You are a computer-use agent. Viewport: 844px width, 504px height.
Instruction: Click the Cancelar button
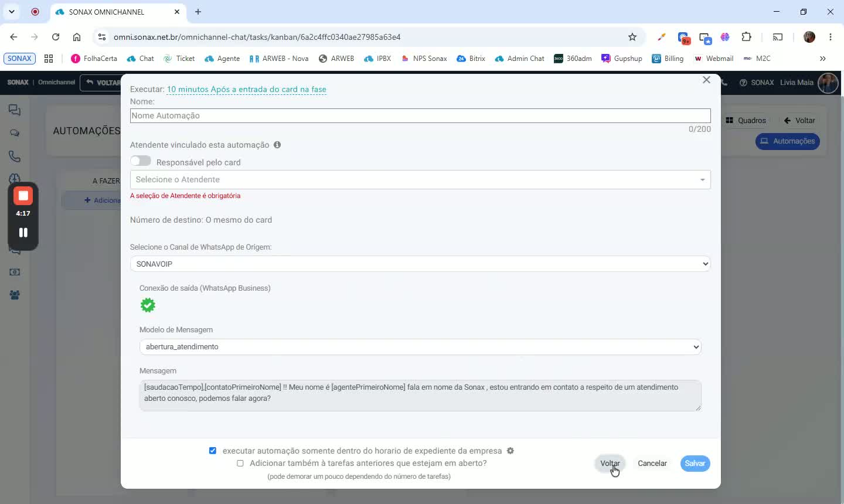652,463
